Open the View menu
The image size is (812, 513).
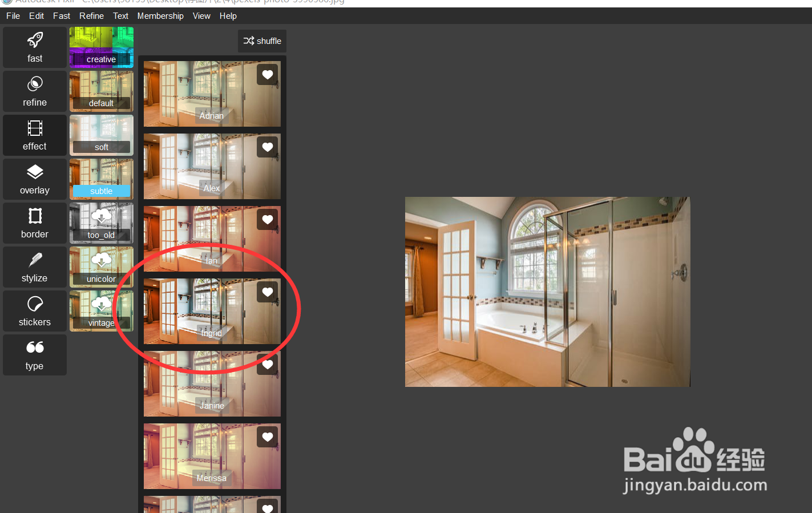[x=201, y=16]
